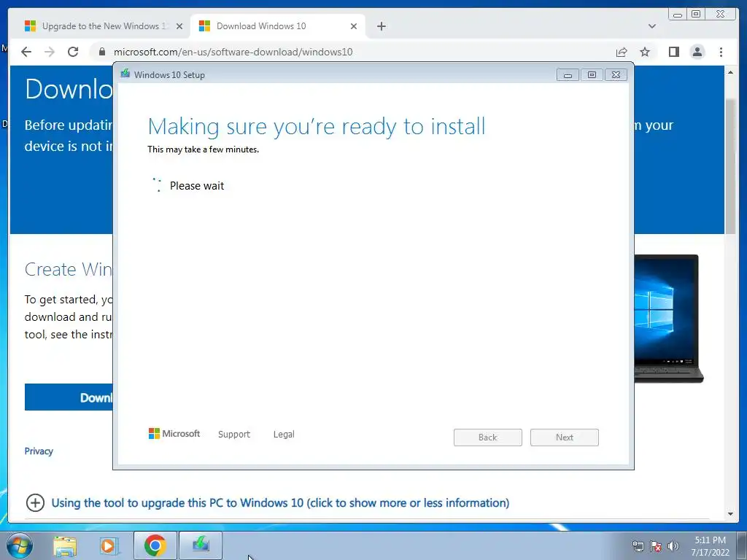This screenshot has width=747, height=560.
Task: Click page scrollbar up arrow
Action: click(x=730, y=72)
